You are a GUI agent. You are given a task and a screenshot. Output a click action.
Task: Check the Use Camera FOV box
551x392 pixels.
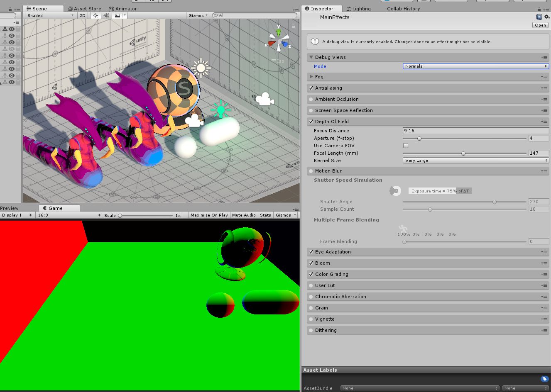point(406,146)
